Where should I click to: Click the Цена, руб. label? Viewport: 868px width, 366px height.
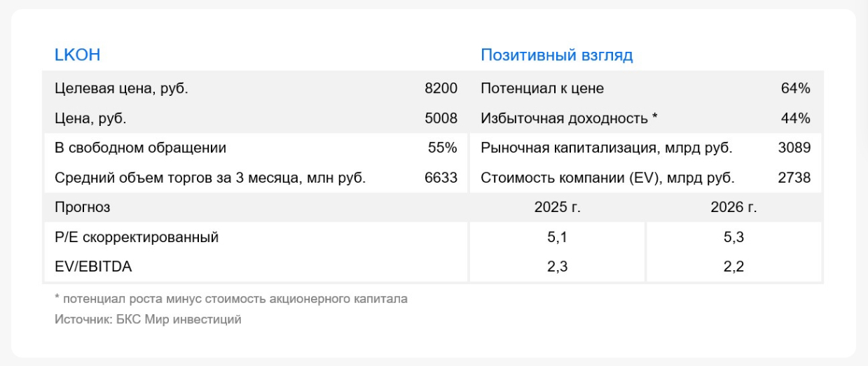pyautogui.click(x=90, y=118)
